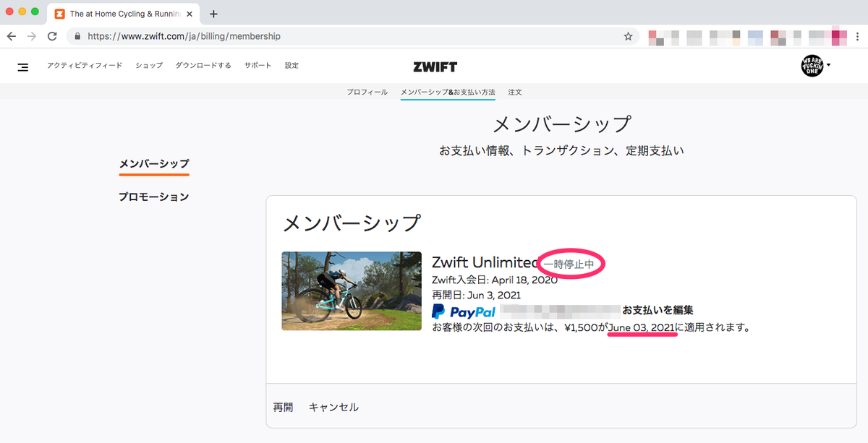Click the browser back arrow

pos(12,36)
